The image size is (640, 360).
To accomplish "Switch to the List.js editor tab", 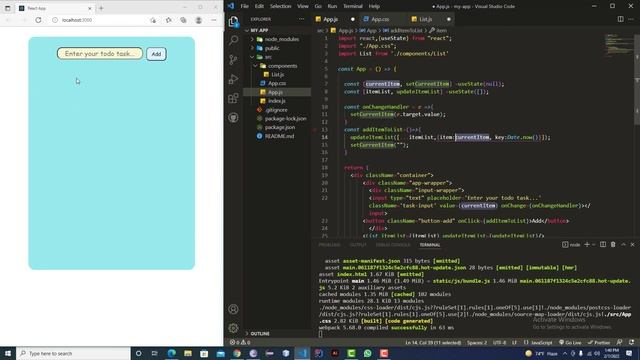I will click(x=425, y=19).
